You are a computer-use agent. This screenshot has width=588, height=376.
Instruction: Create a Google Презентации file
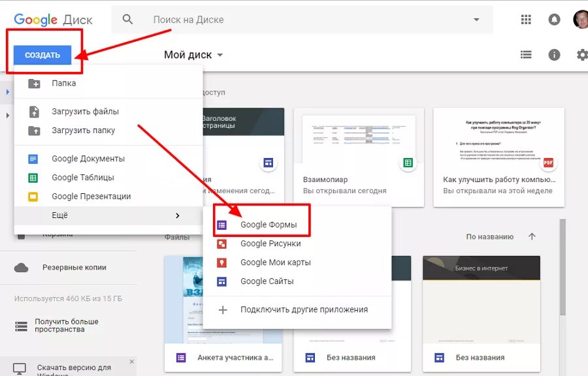click(x=108, y=196)
